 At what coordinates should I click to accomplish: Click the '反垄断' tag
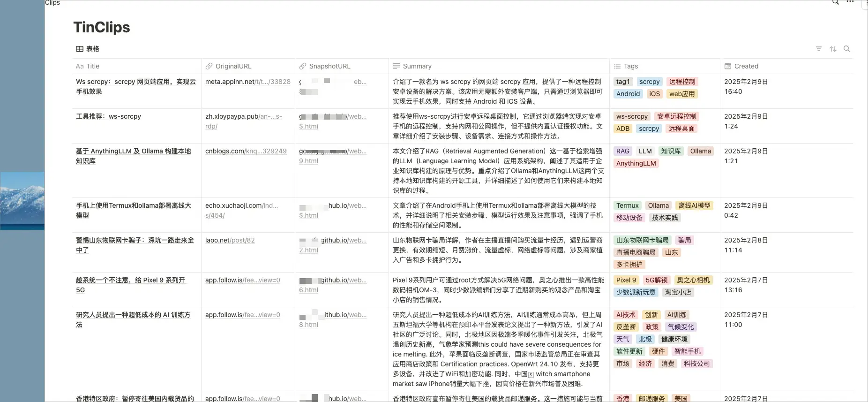(x=626, y=327)
